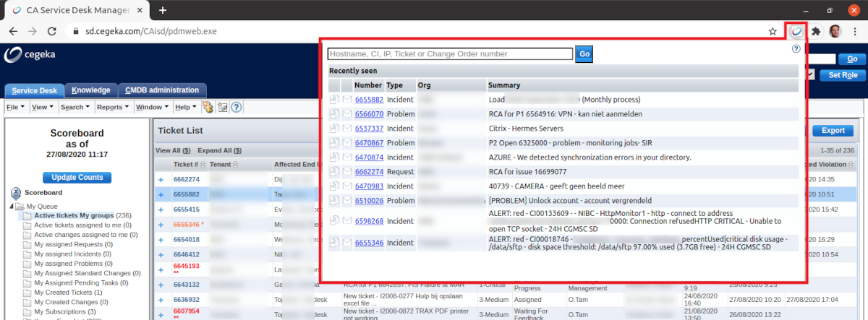Click the document icon for ticket 6510026
The width and height of the screenshot is (868, 320).
[334, 201]
